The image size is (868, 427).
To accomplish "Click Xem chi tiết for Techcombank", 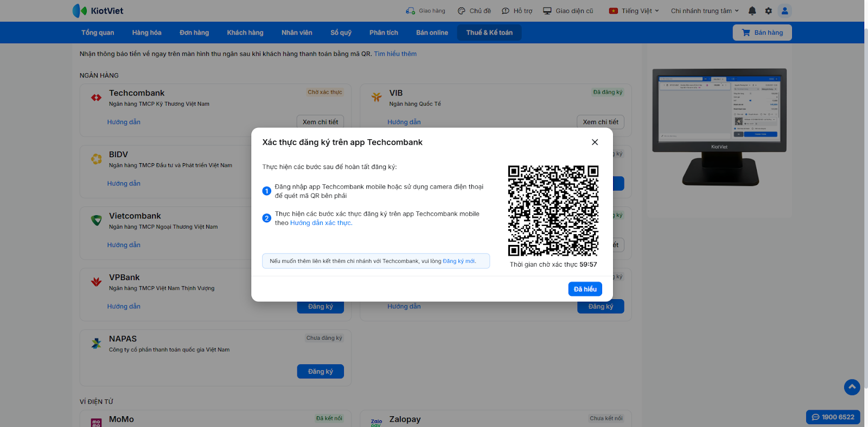I will click(320, 122).
